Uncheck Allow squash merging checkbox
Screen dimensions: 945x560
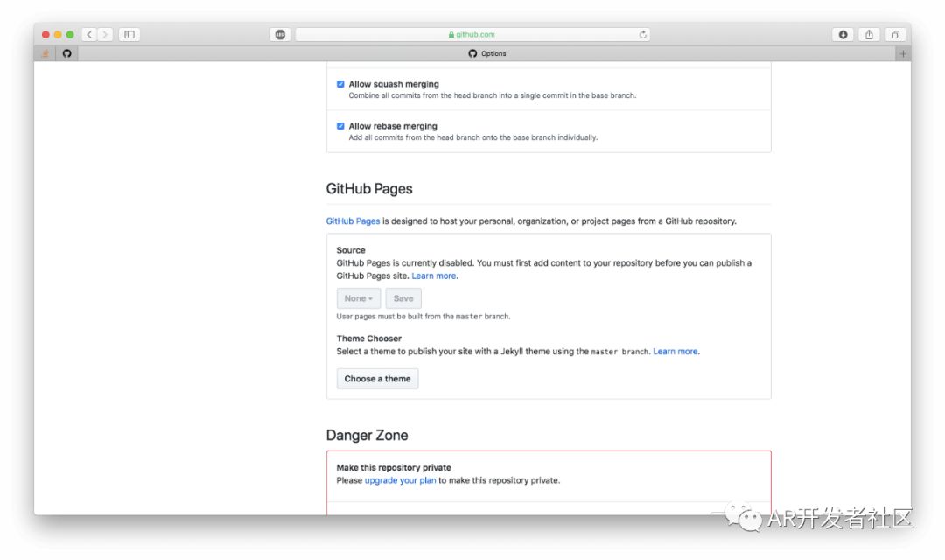pos(340,84)
